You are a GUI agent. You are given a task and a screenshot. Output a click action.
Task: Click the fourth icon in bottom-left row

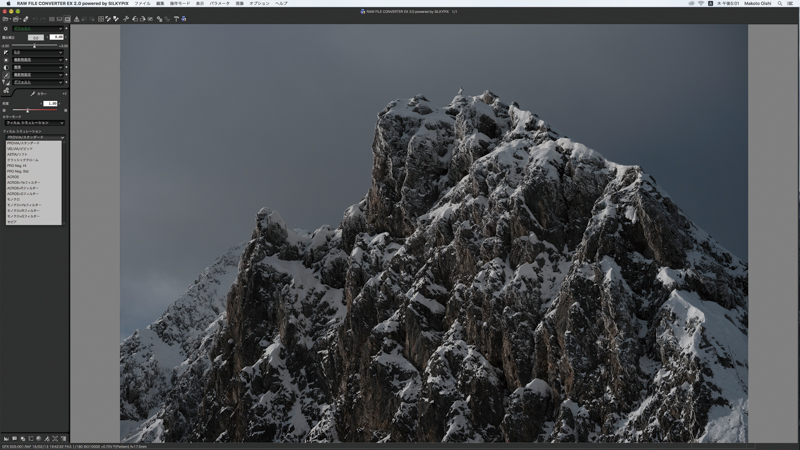pyautogui.click(x=31, y=438)
